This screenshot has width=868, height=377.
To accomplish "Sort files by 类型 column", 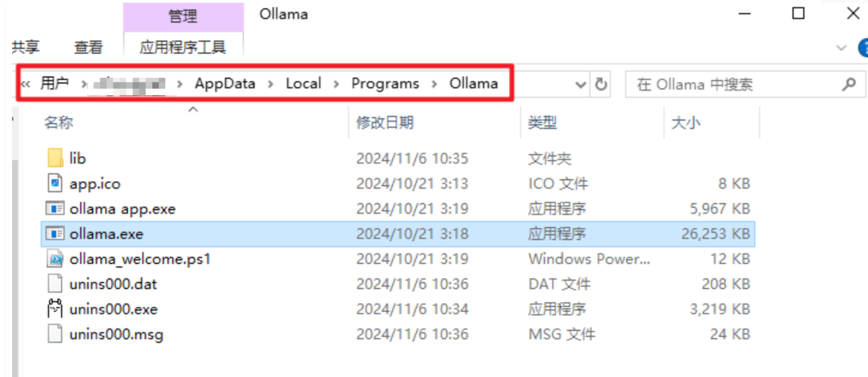I will (542, 122).
